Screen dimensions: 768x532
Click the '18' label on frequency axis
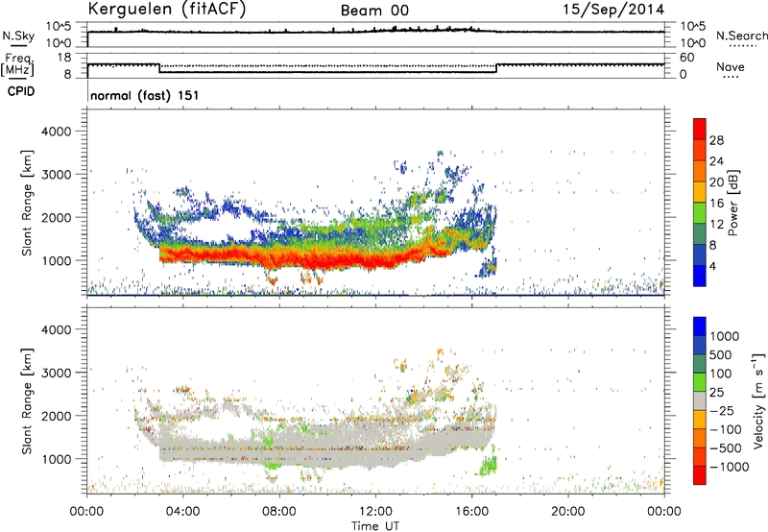(x=64, y=58)
